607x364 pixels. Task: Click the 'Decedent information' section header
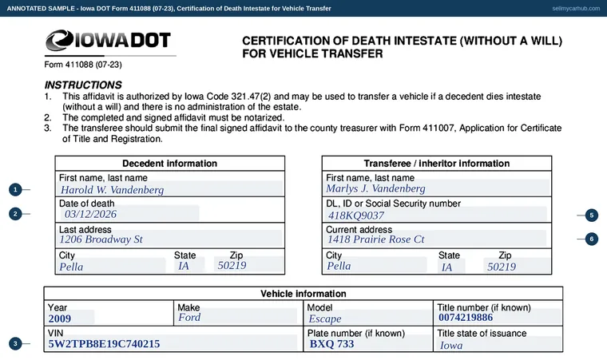pos(169,163)
